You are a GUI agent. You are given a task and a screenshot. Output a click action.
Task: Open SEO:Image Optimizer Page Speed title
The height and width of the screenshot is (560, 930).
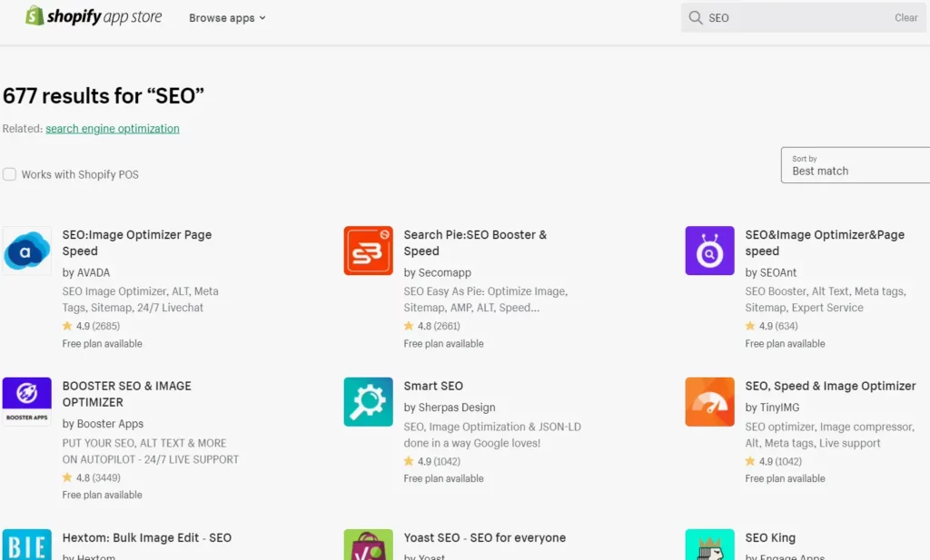tap(137, 243)
